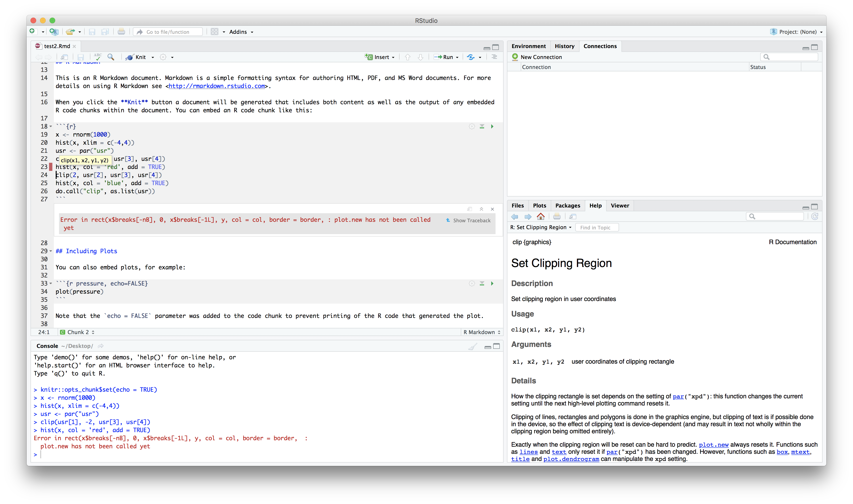Click the workspace panes grid icon
Image resolution: width=853 pixels, height=504 pixels.
(214, 32)
